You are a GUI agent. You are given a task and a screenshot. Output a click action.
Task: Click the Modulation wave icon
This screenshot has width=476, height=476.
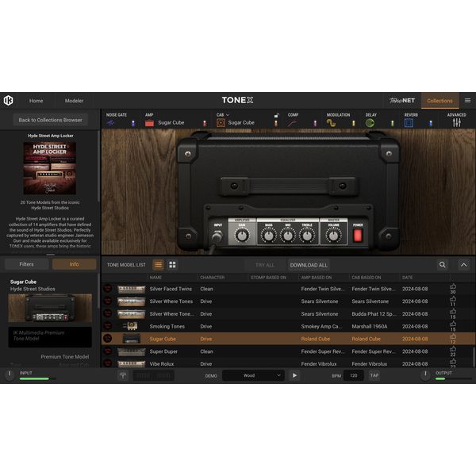pos(331,123)
